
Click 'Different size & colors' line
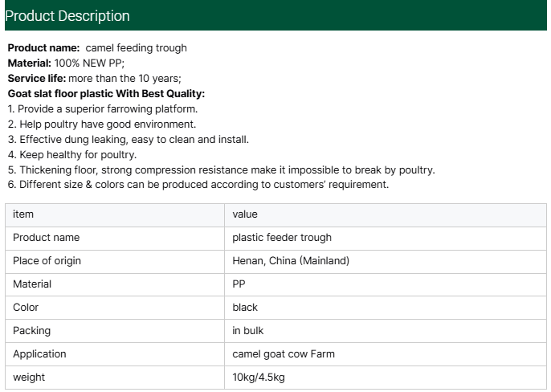198,185
